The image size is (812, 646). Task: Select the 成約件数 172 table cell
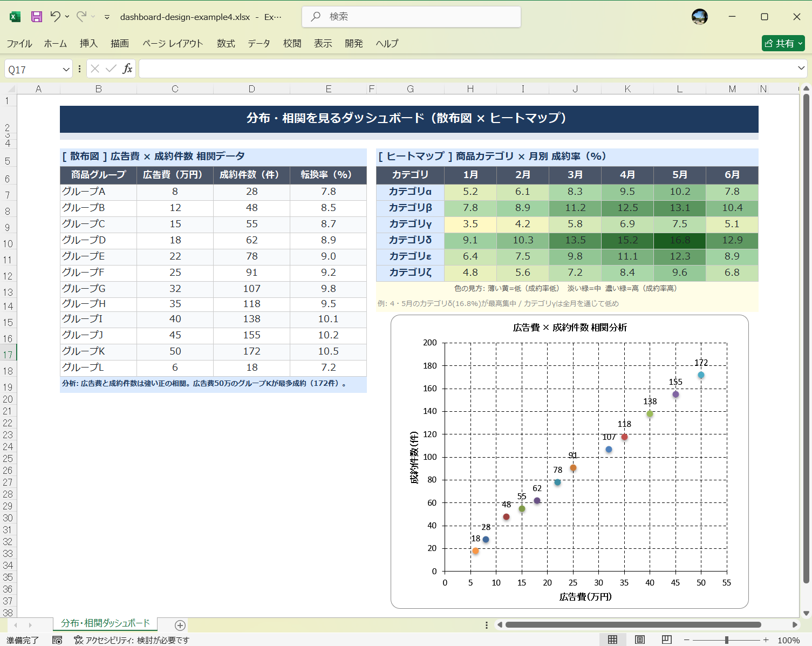[x=251, y=351]
